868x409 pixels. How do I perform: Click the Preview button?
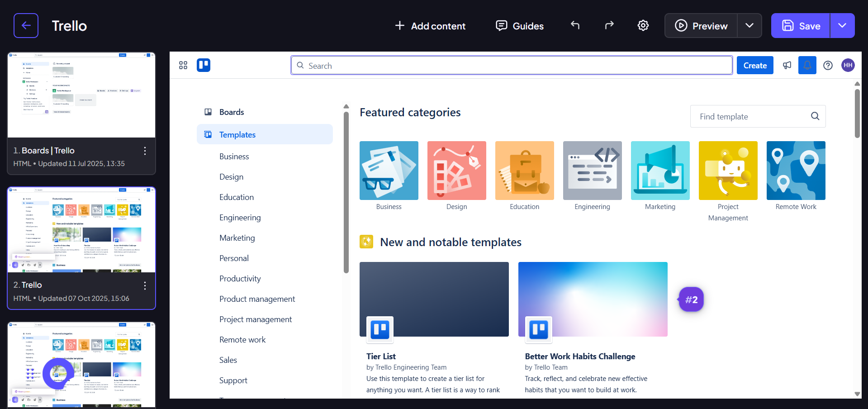pos(701,26)
